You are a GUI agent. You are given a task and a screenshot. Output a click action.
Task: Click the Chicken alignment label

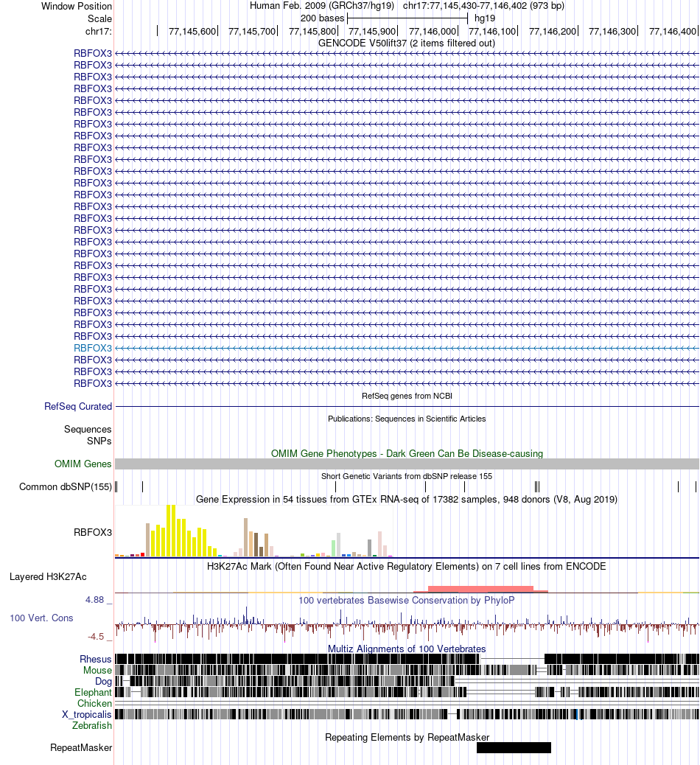pyautogui.click(x=94, y=704)
